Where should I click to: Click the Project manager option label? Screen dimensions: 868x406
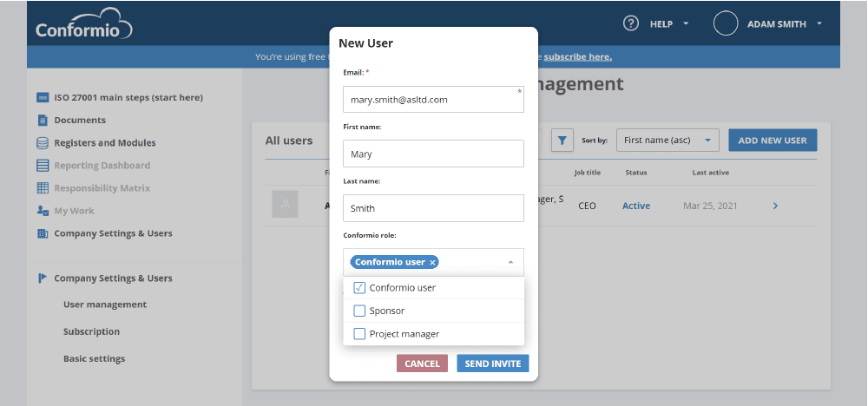(404, 334)
